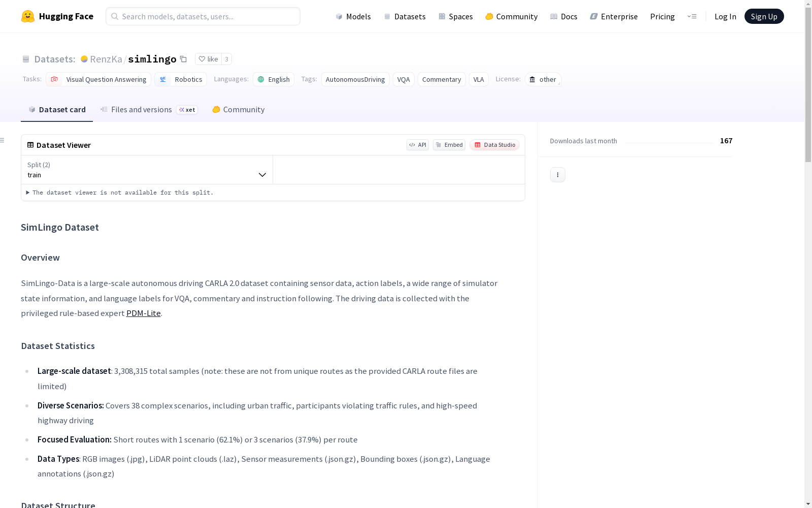The height and width of the screenshot is (508, 812).
Task: Open the license 'other' tag
Action: coord(543,79)
